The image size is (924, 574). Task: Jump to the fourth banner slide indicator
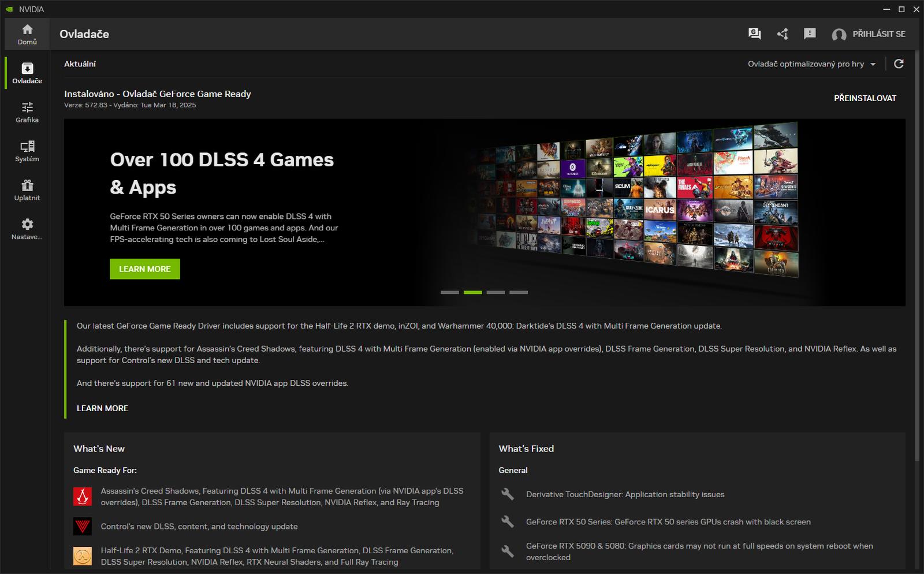pyautogui.click(x=519, y=293)
